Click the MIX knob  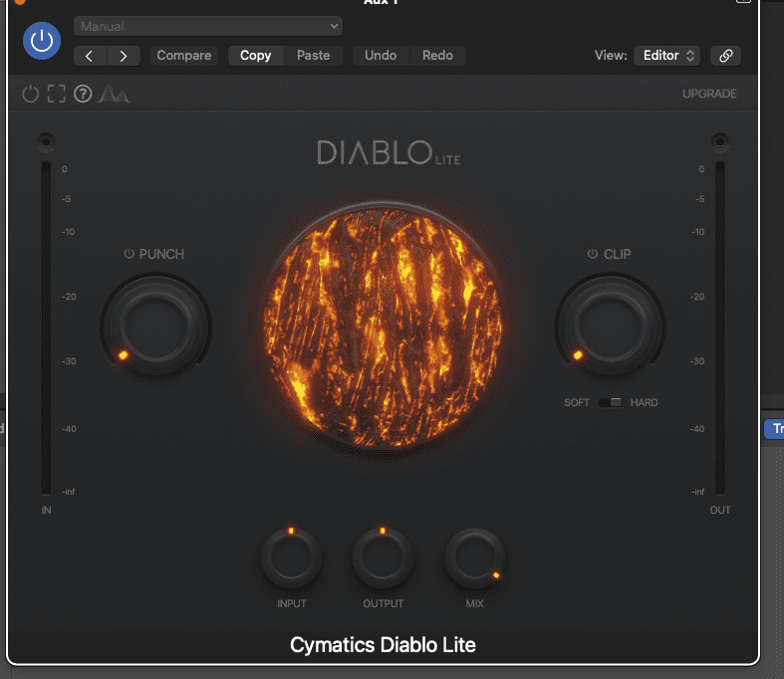pyautogui.click(x=474, y=559)
